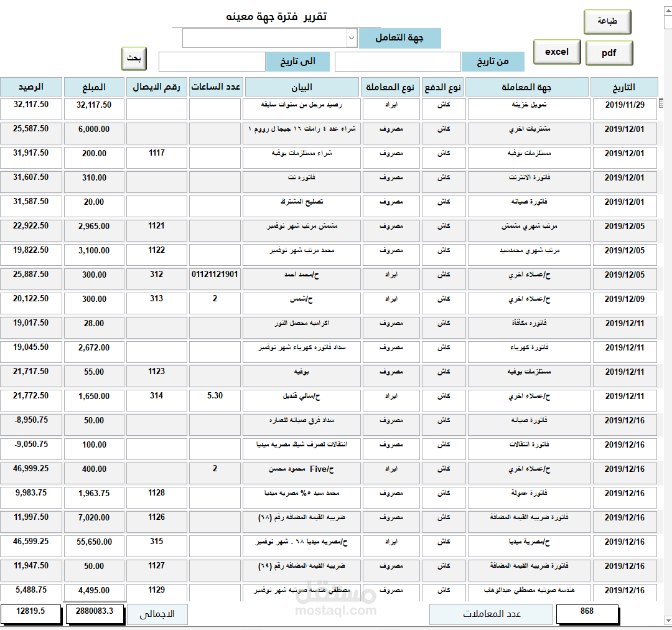This screenshot has height=630, width=672.
Task: Select the balance cell 46,999.25
Action: [31, 474]
